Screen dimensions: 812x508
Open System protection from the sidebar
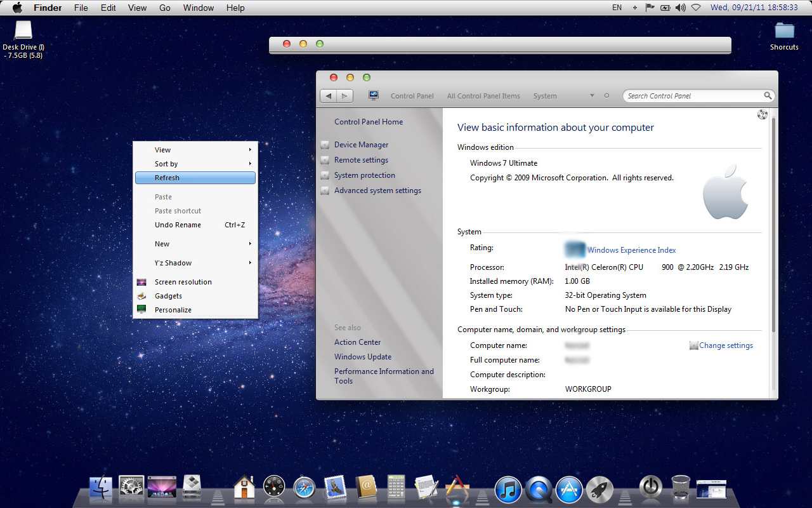coord(365,175)
